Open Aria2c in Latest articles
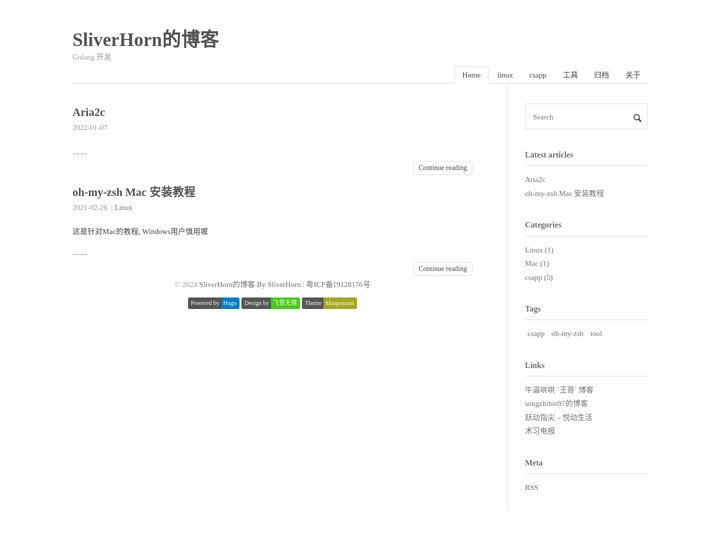The height and width of the screenshot is (540, 720). [x=535, y=180]
